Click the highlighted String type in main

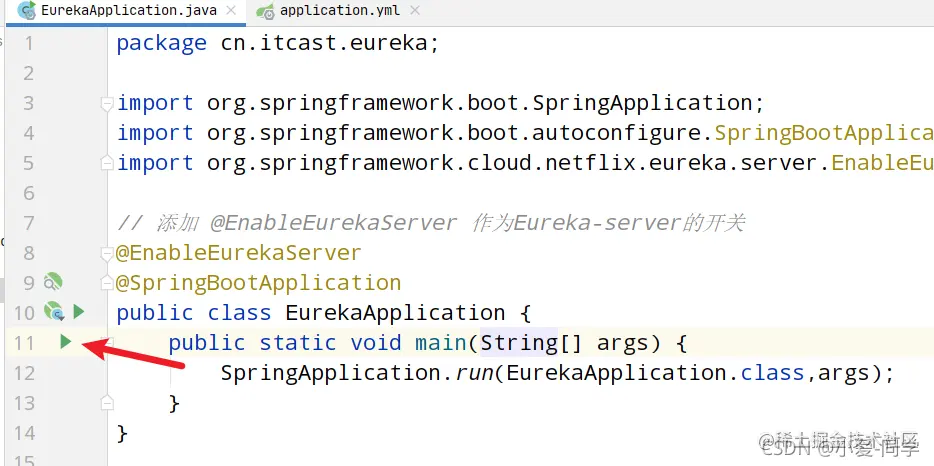coord(519,343)
